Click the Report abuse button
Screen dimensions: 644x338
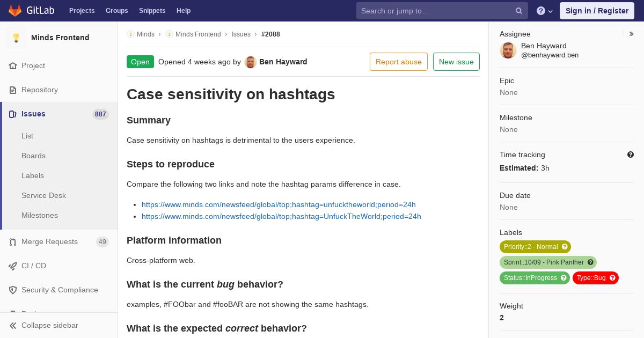[x=398, y=62]
